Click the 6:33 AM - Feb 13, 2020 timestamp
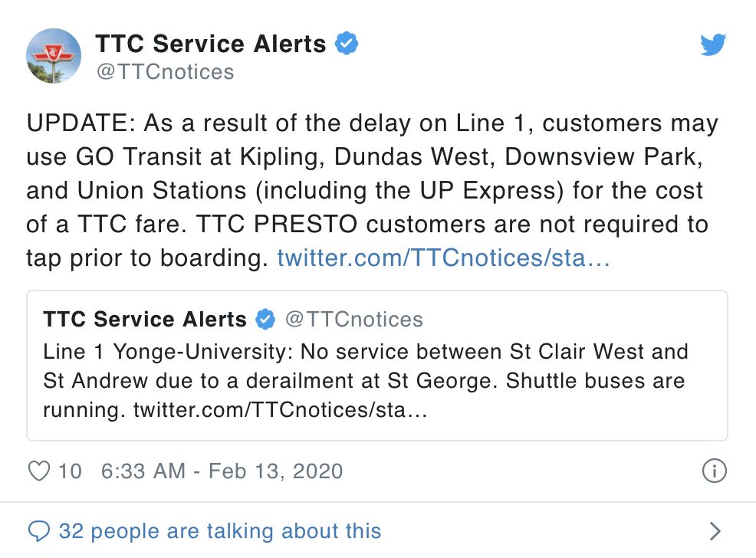 pos(222,471)
